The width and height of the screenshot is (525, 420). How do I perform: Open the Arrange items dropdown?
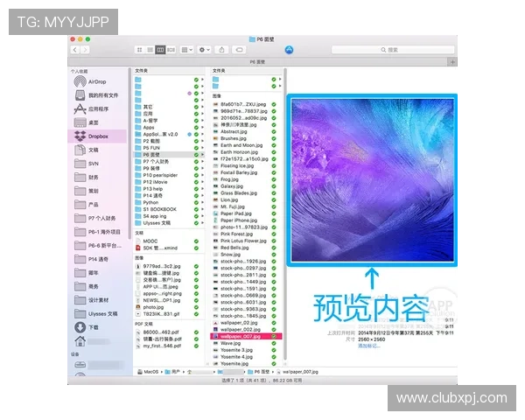(x=188, y=51)
